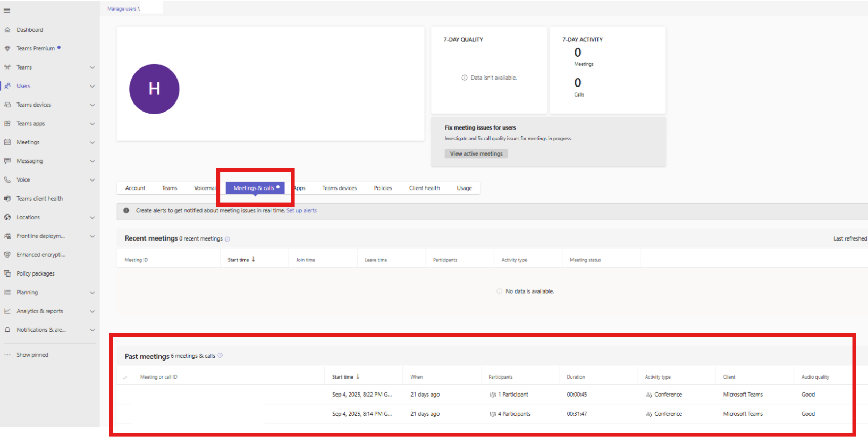Switch to the Policies tab
Image resolution: width=868 pixels, height=437 pixels.
coord(383,188)
